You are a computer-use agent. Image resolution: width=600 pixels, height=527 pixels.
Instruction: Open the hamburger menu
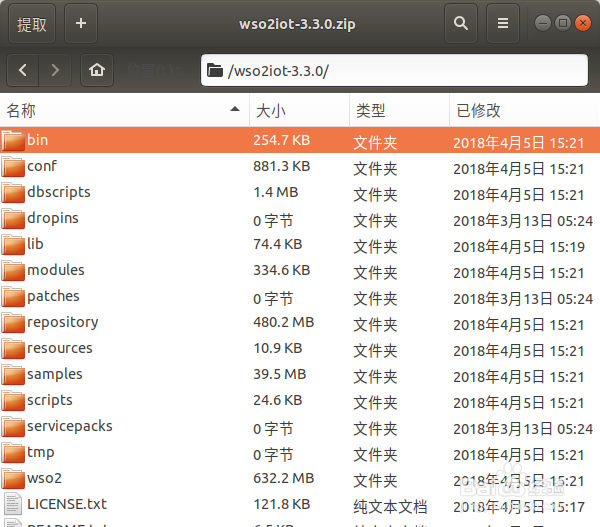click(x=503, y=24)
